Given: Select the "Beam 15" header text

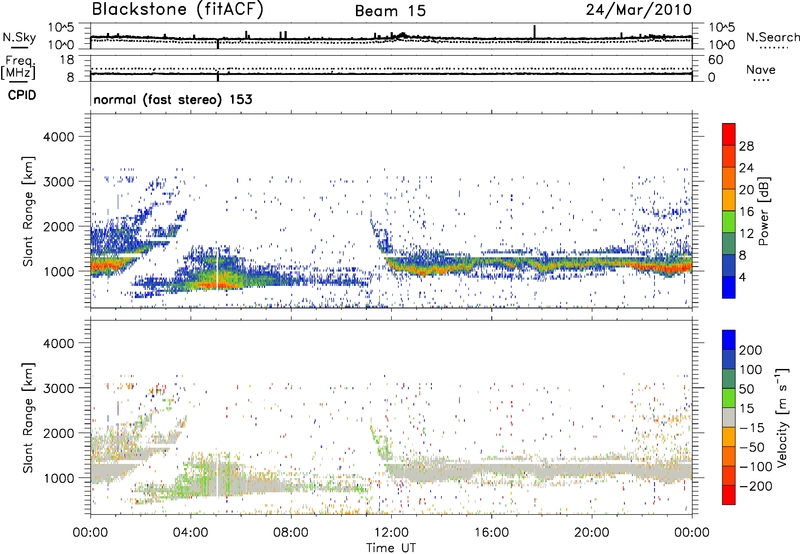Looking at the screenshot, I should tap(390, 11).
